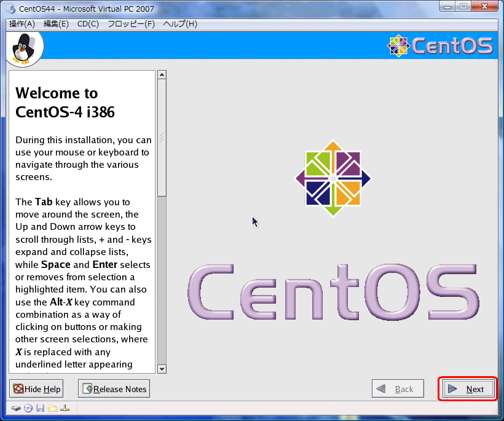Hide the help panel
Image resolution: width=504 pixels, height=421 pixels.
tap(36, 389)
